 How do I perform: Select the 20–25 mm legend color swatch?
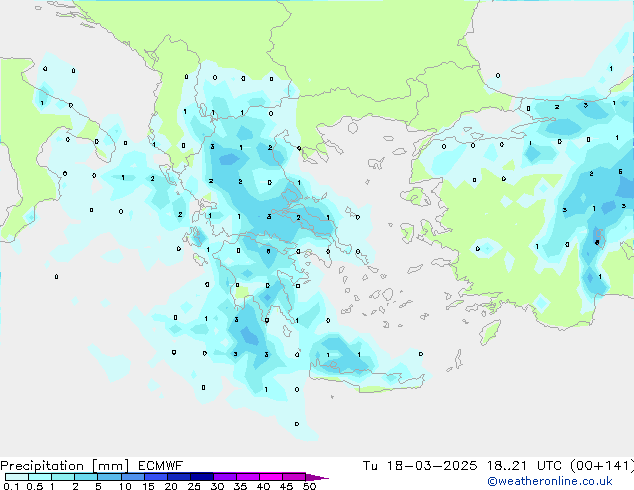(179, 477)
